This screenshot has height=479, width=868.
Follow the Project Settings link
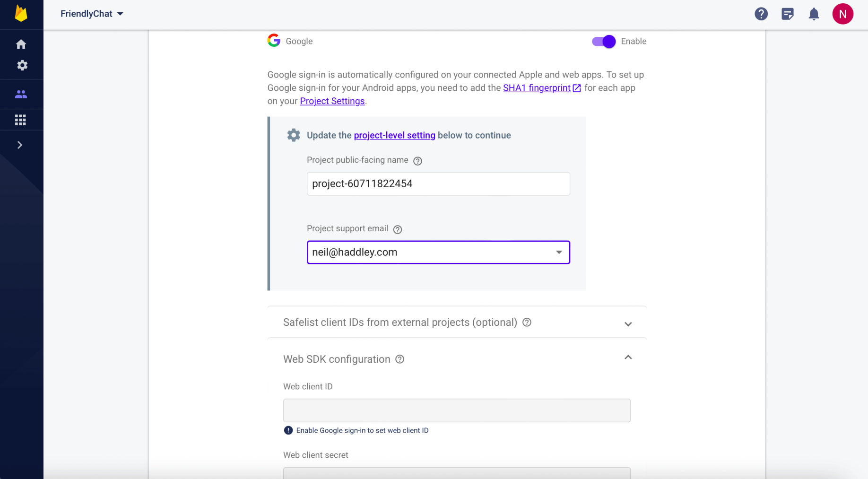pyautogui.click(x=332, y=101)
